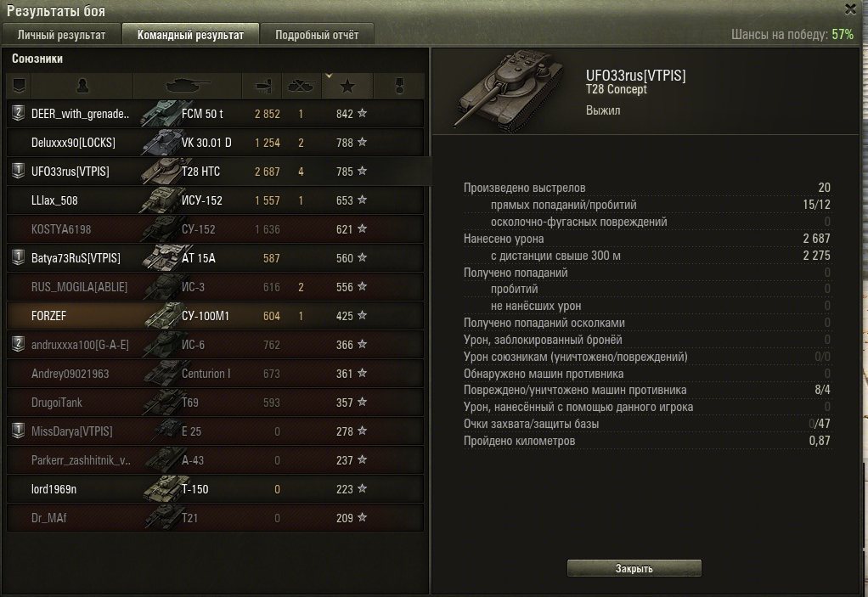Sort allies by tank silhouette icon

pos(187,86)
